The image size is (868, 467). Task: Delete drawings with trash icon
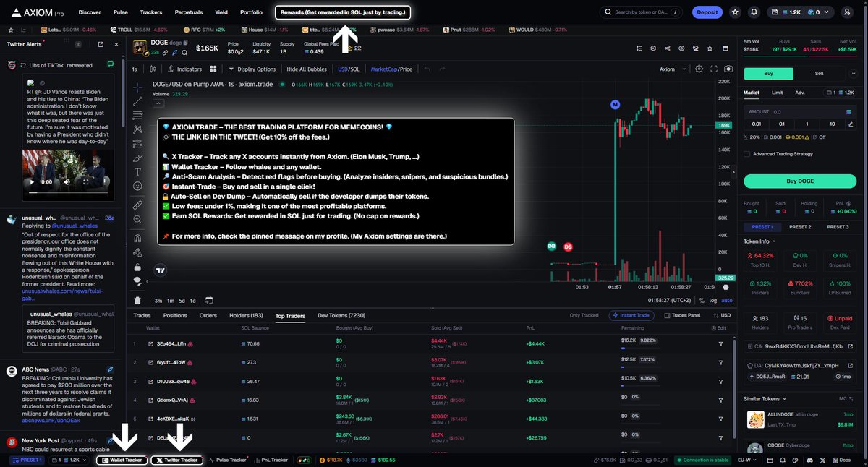point(137,300)
